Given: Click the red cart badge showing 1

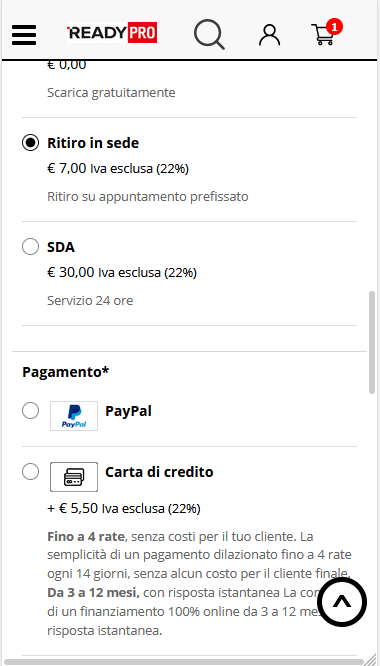Looking at the screenshot, I should point(334,27).
